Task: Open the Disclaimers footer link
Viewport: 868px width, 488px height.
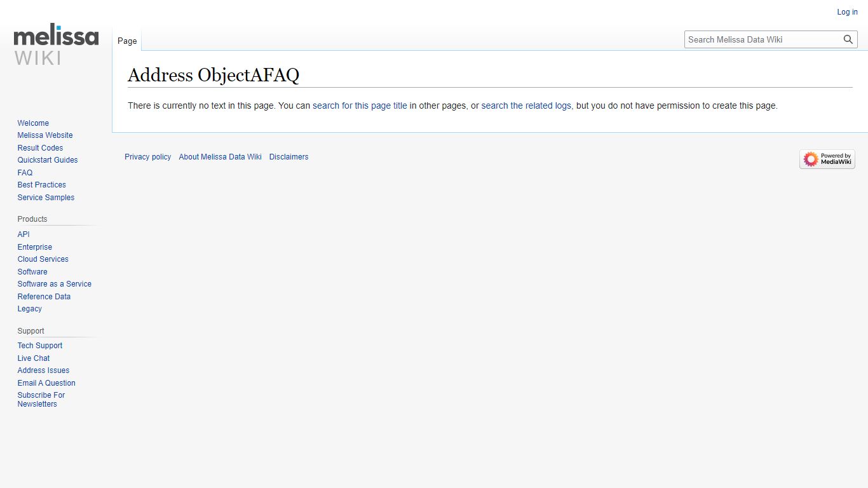Action: point(288,157)
